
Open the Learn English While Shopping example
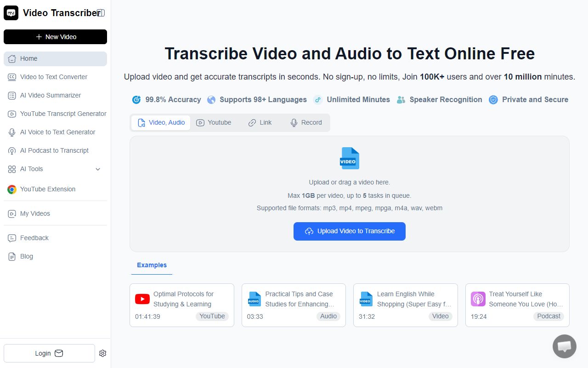[405, 305]
